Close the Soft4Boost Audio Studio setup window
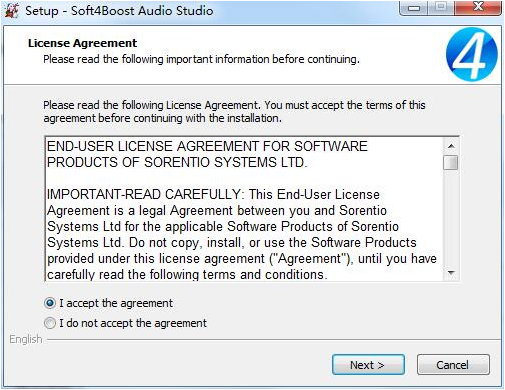 click(x=478, y=7)
